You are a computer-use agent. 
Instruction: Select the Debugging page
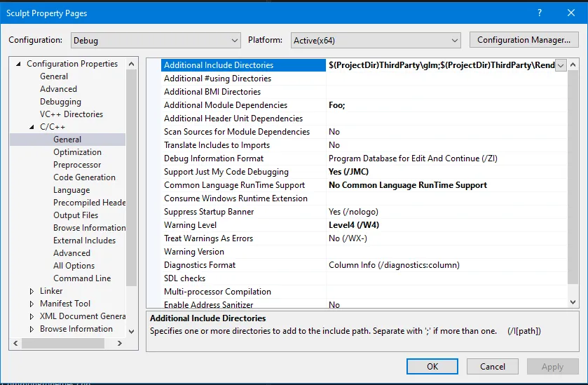(60, 102)
